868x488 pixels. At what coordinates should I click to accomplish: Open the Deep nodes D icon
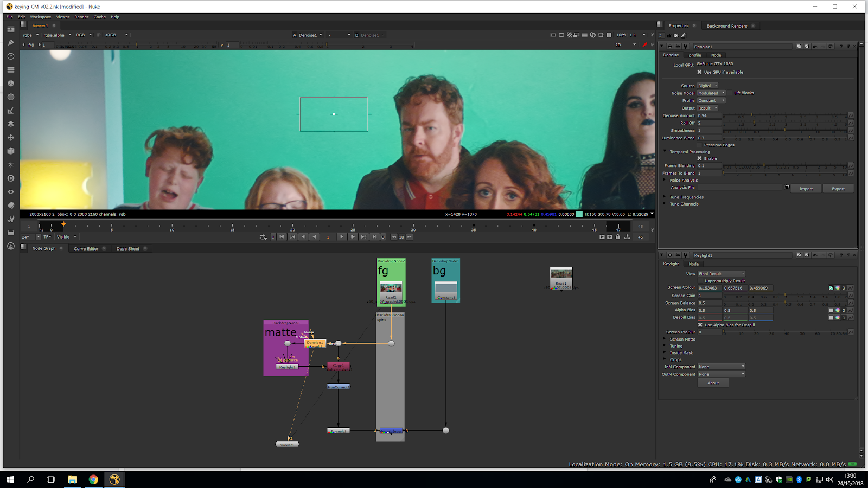click(10, 178)
